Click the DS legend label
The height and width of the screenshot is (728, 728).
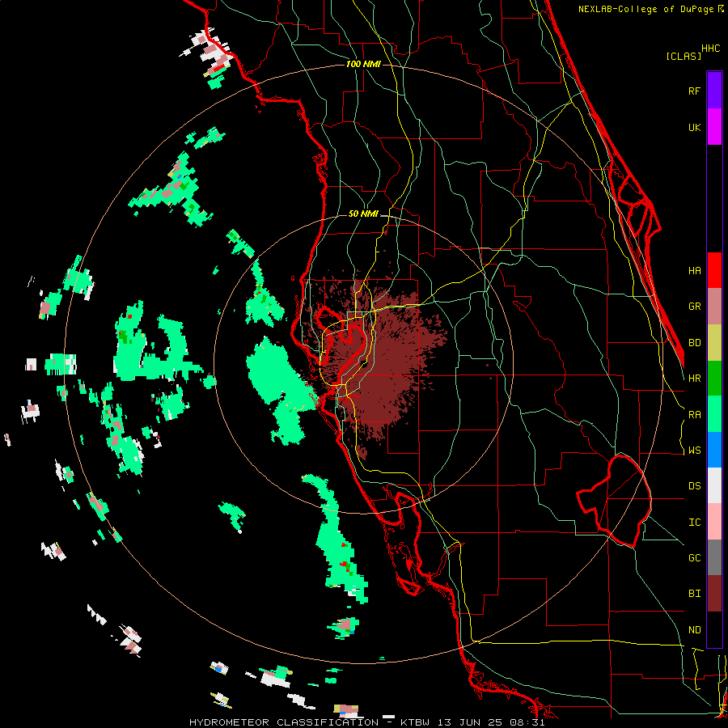694,486
